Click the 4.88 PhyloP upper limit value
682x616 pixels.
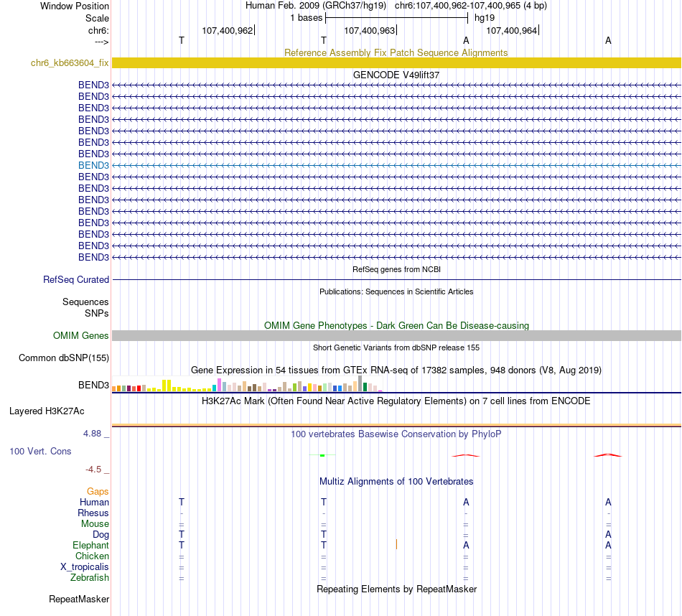(92, 434)
